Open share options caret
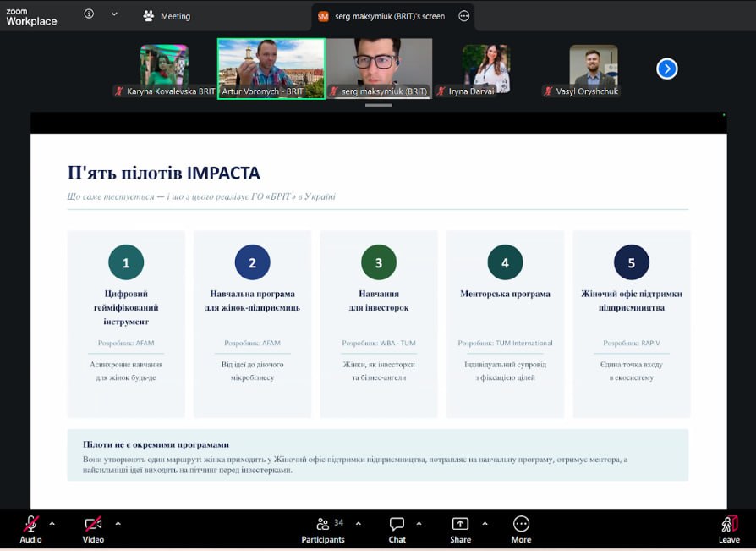 click(x=485, y=524)
